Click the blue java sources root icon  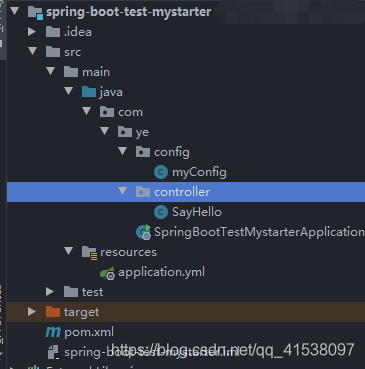[x=89, y=92]
